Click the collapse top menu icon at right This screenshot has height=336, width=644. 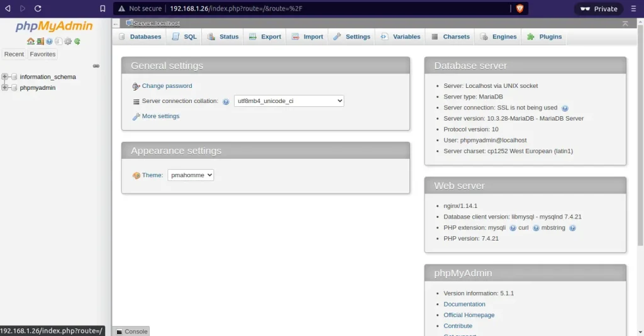pyautogui.click(x=625, y=24)
